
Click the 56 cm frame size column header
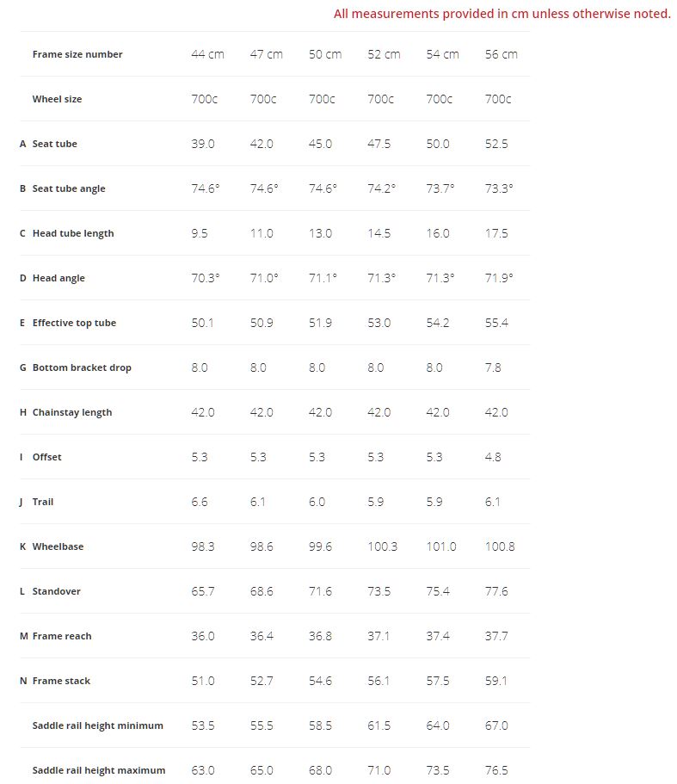click(x=501, y=54)
